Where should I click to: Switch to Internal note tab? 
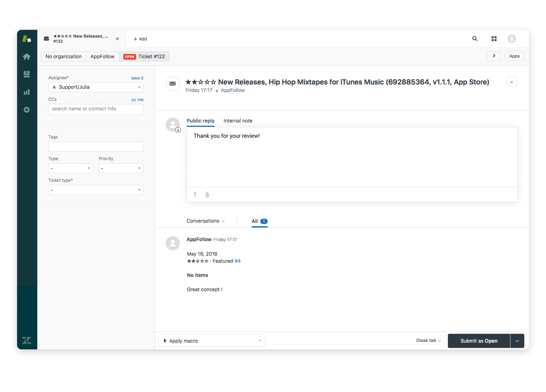pyautogui.click(x=238, y=121)
